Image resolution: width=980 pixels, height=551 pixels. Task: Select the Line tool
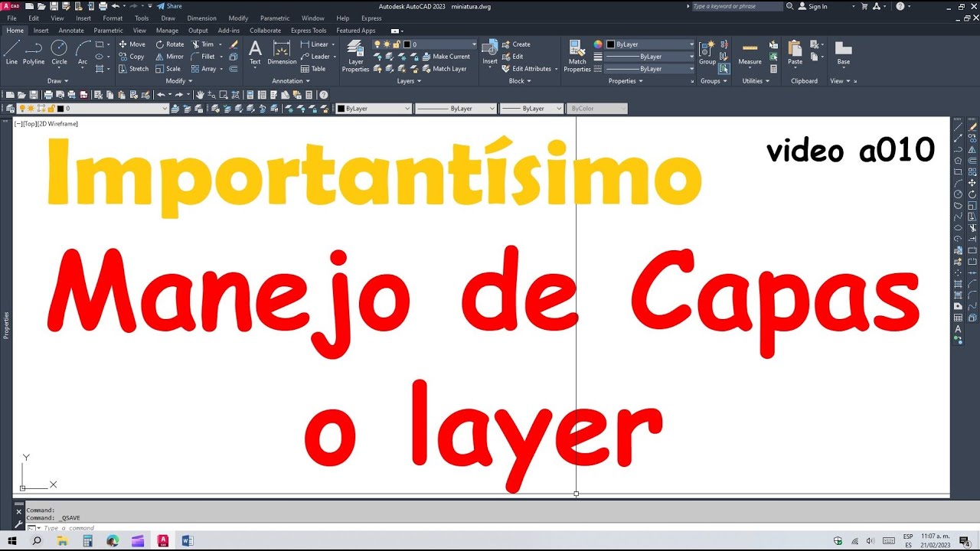(11, 53)
